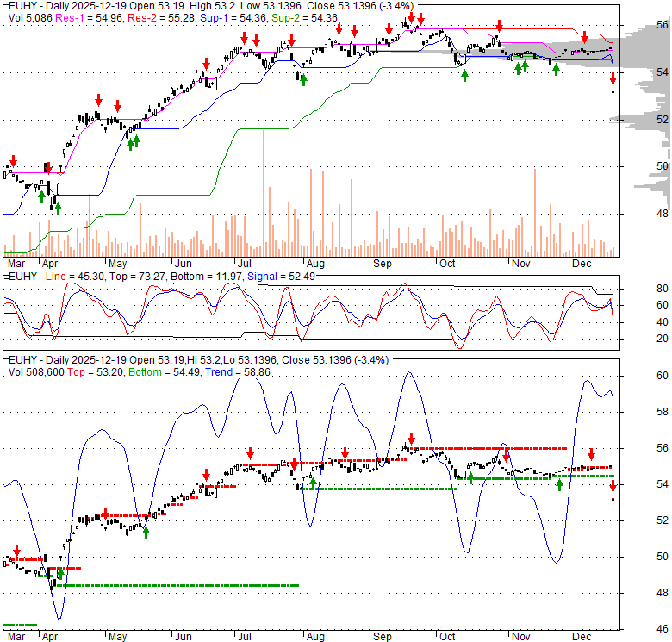Click the 80 level on the oscillator scale
Viewport: 672px width, 642px height.
click(x=639, y=289)
